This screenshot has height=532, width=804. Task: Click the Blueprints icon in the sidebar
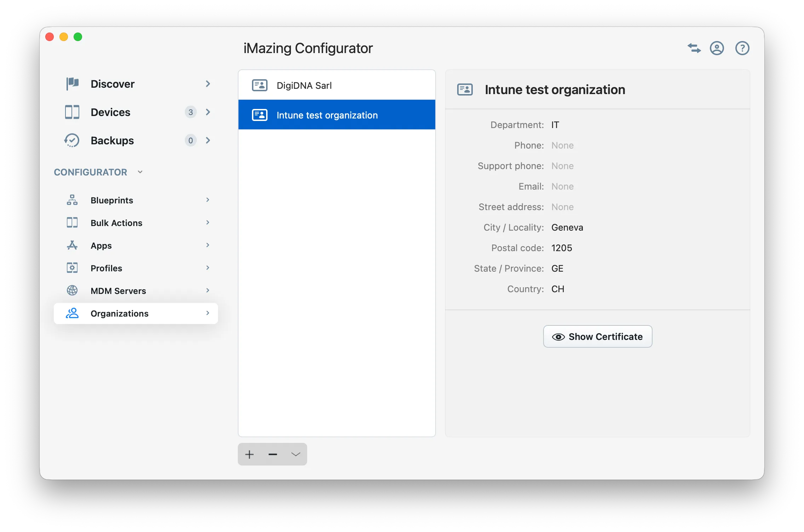[72, 200]
